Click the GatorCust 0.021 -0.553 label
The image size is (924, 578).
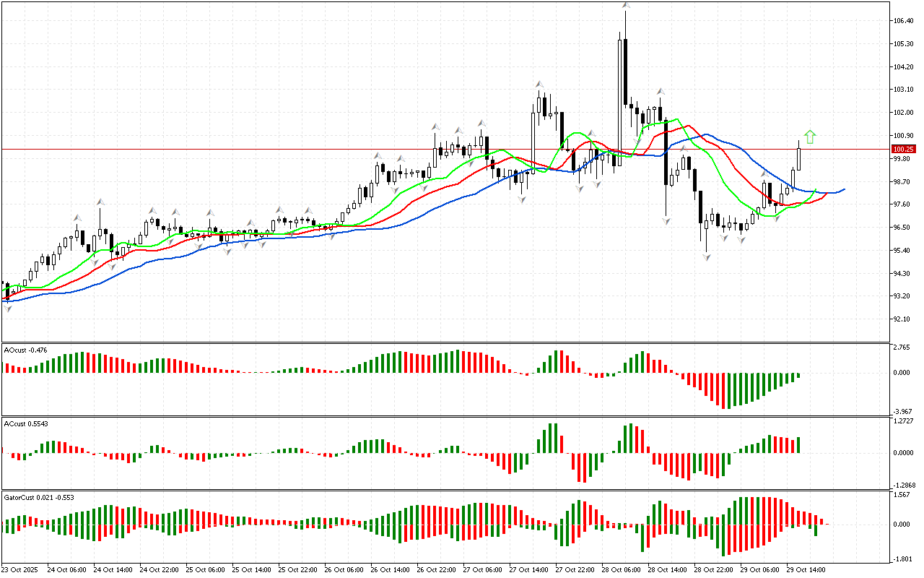pyautogui.click(x=39, y=498)
